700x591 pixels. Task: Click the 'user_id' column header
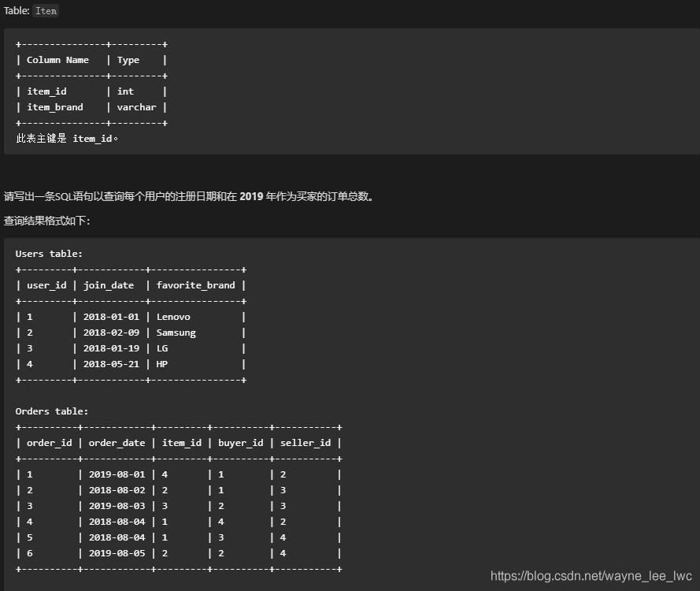[47, 285]
